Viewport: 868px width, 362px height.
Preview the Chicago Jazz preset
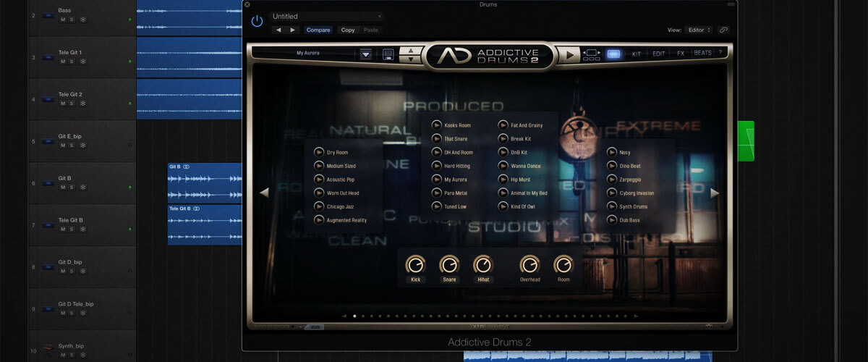(x=318, y=206)
